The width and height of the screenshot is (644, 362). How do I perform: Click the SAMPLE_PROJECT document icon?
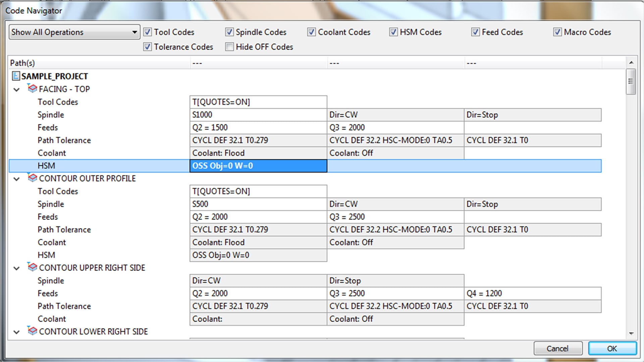coord(16,76)
